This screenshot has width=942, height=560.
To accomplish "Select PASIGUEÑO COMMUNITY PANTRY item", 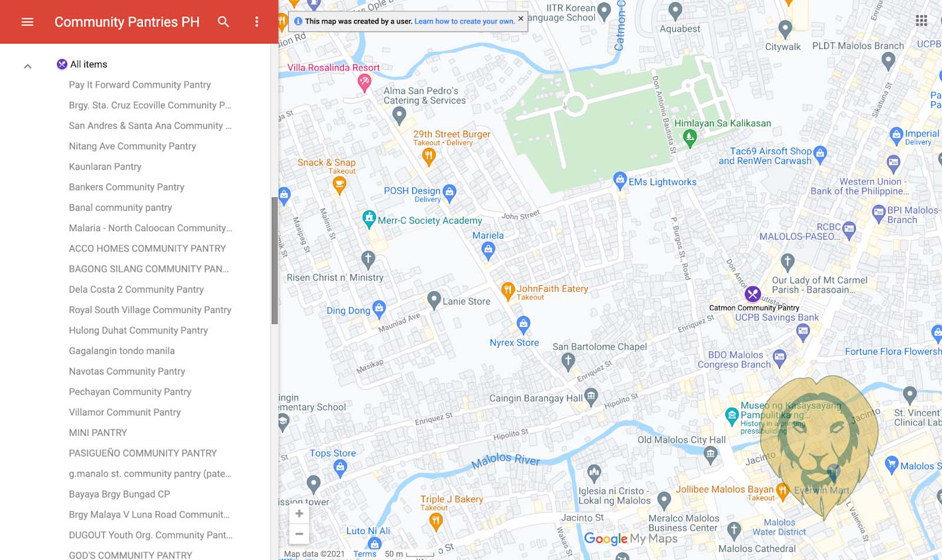I will (143, 453).
